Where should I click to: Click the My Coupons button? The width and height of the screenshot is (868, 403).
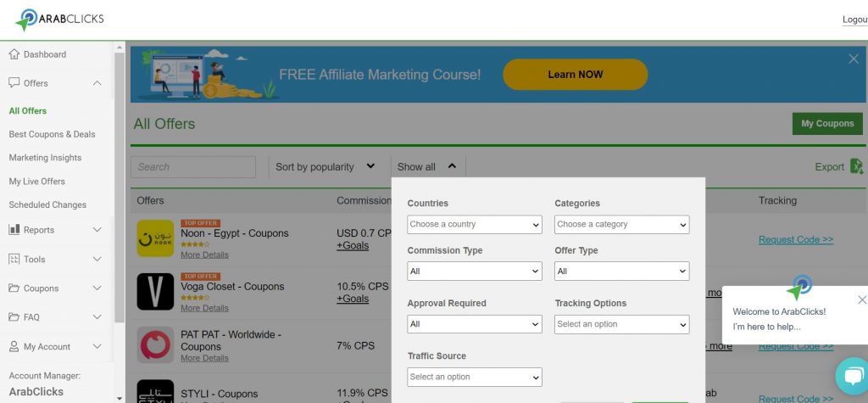click(827, 124)
